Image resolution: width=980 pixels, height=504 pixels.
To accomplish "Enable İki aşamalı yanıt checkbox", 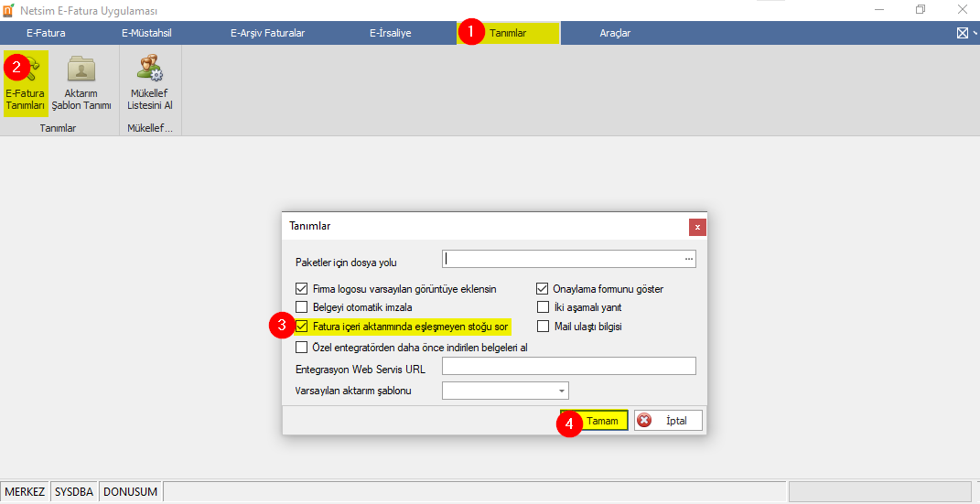I will tap(543, 307).
